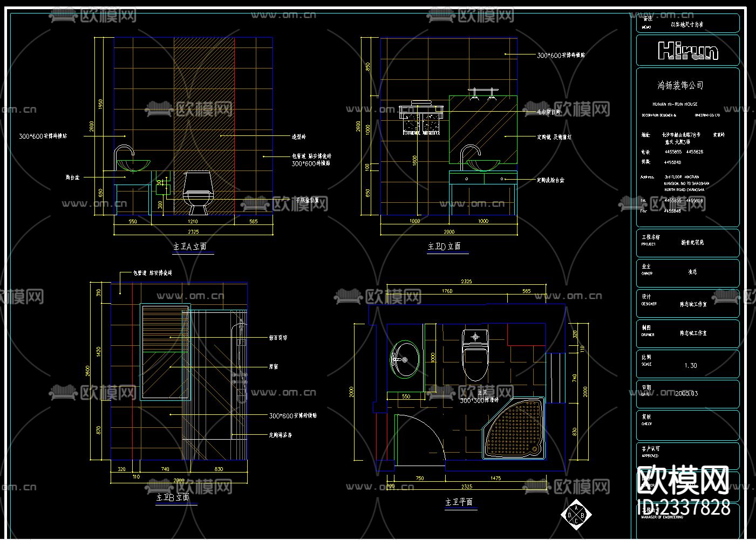Select the "主卫D立面" drawing title
The width and height of the screenshot is (756, 540).
(444, 246)
